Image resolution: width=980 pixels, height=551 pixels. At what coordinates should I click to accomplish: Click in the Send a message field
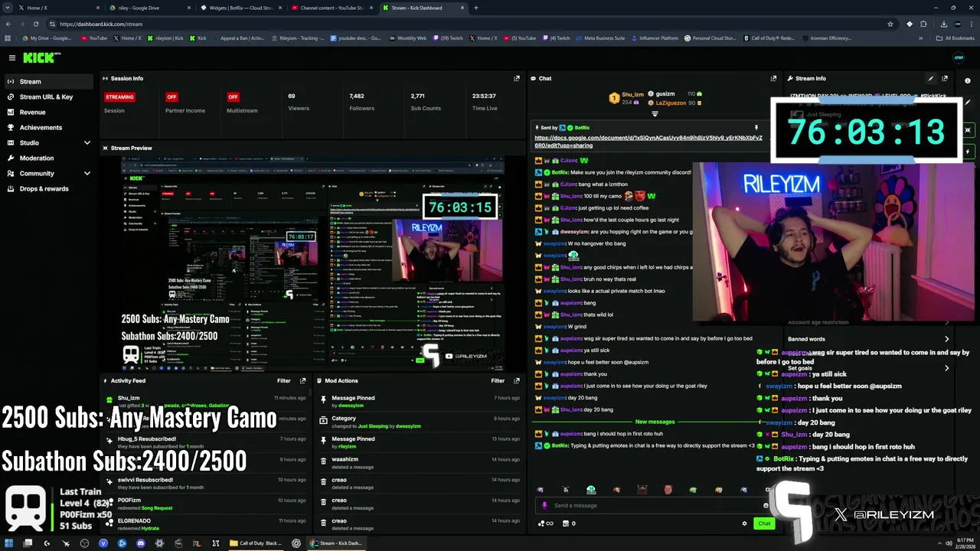651,505
